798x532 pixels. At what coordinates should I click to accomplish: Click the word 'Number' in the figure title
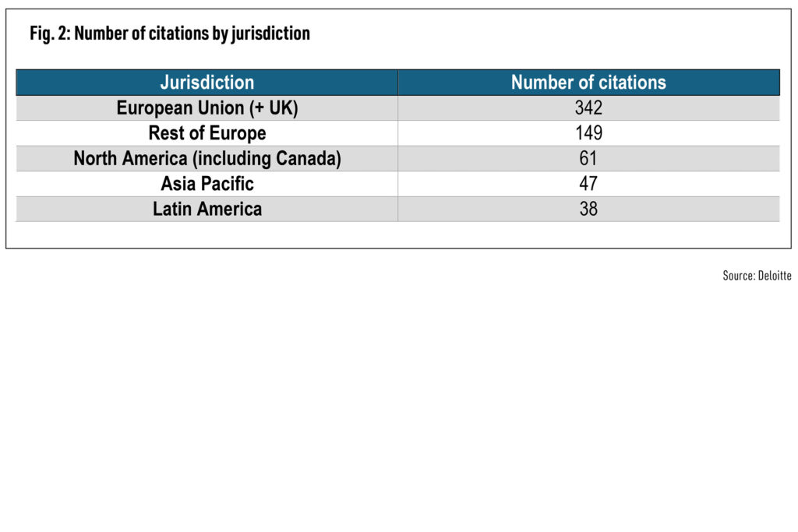101,33
